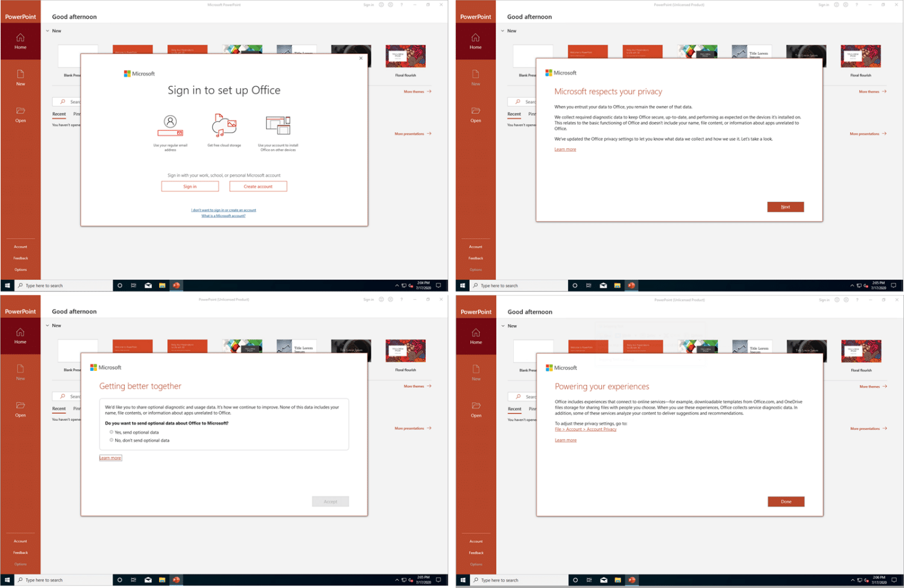The image size is (904, 588).
Task: Click 'I don't want to sign in or create an account'
Action: tap(224, 210)
